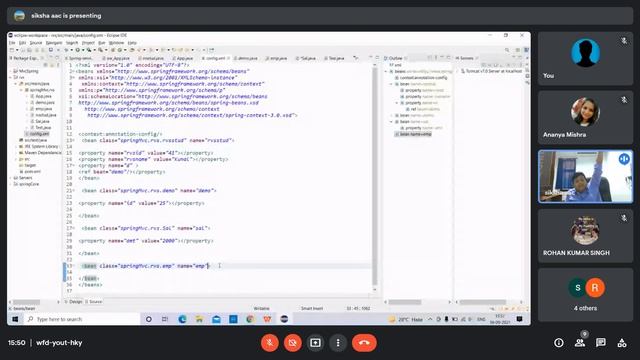Open the Eclipse icon in the taskbar

click(284, 319)
